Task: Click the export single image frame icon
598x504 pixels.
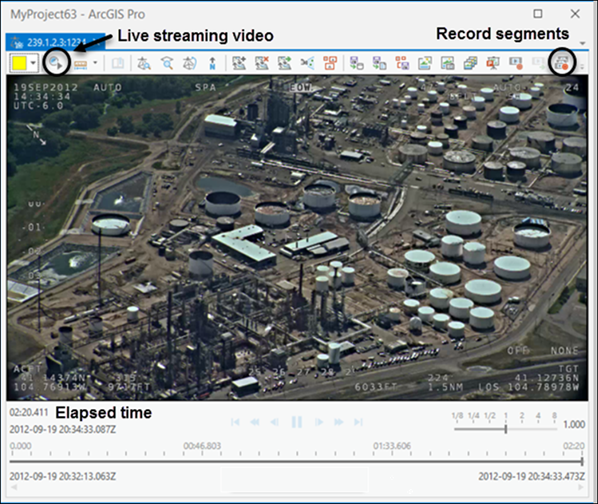Action: (x=425, y=63)
